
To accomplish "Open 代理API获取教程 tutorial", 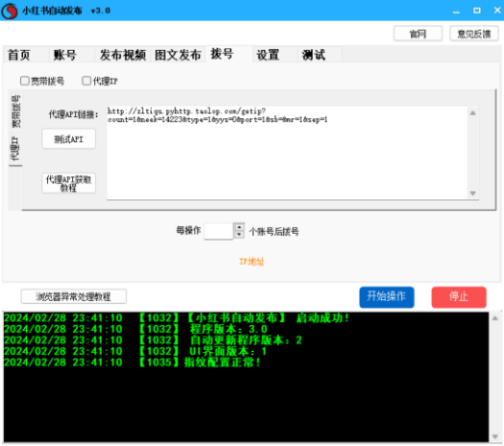I will pyautogui.click(x=68, y=183).
